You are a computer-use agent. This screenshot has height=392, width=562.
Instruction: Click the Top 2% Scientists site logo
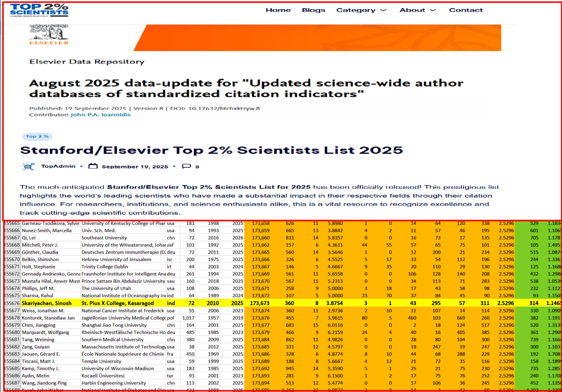click(x=39, y=10)
